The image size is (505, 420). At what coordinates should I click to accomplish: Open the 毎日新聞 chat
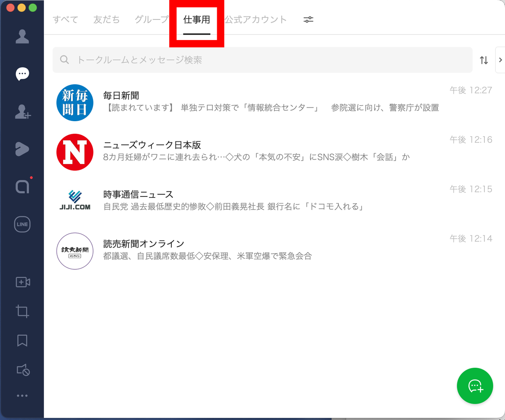point(274,102)
